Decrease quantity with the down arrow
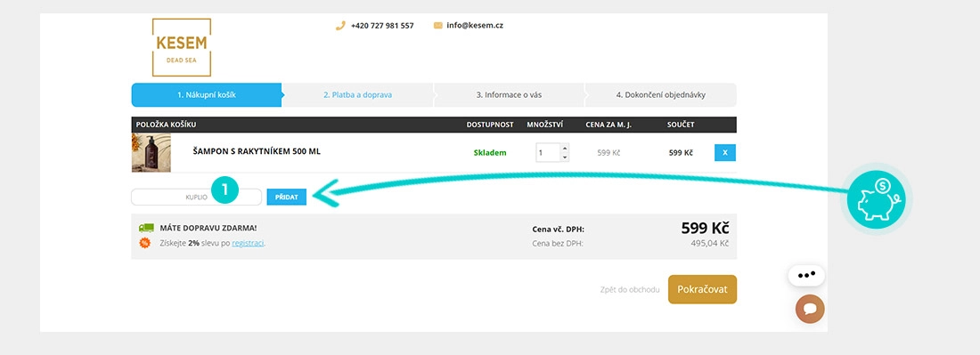 pos(565,157)
